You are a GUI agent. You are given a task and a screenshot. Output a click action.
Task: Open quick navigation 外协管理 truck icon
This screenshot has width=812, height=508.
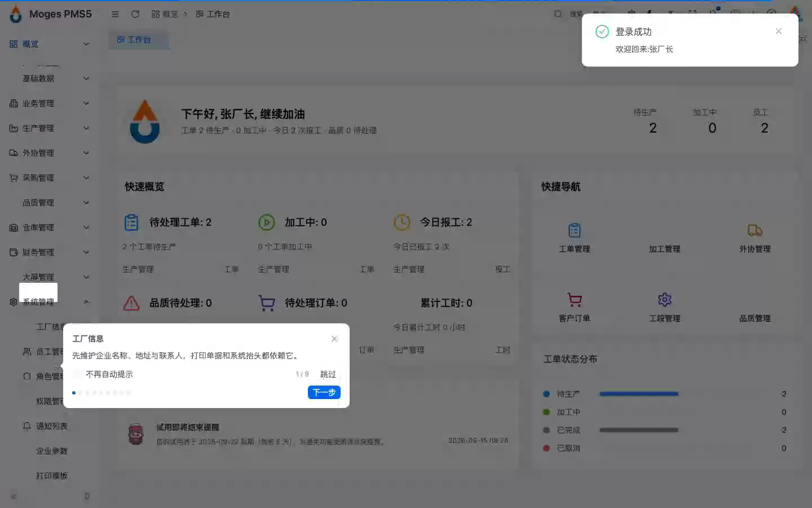tap(755, 230)
